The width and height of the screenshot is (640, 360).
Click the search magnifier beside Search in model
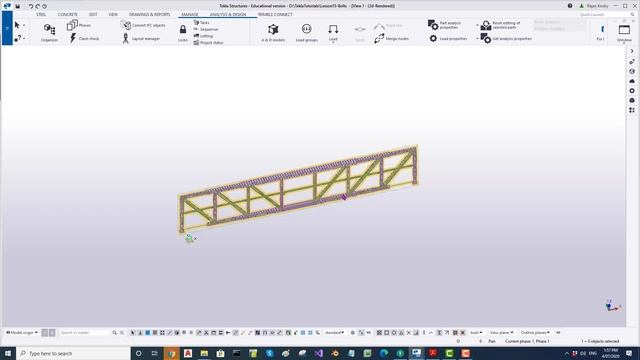click(114, 333)
